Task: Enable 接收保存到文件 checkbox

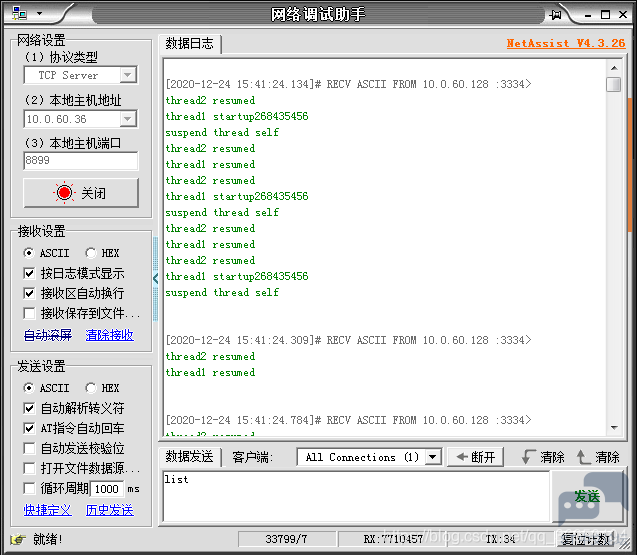Action: pyautogui.click(x=29, y=313)
